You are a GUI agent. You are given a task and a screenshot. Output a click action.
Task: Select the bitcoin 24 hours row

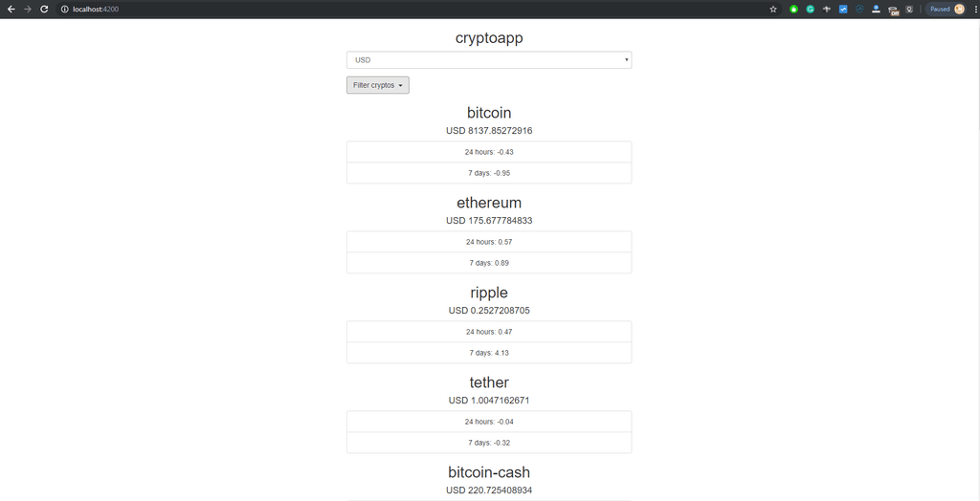coord(489,152)
